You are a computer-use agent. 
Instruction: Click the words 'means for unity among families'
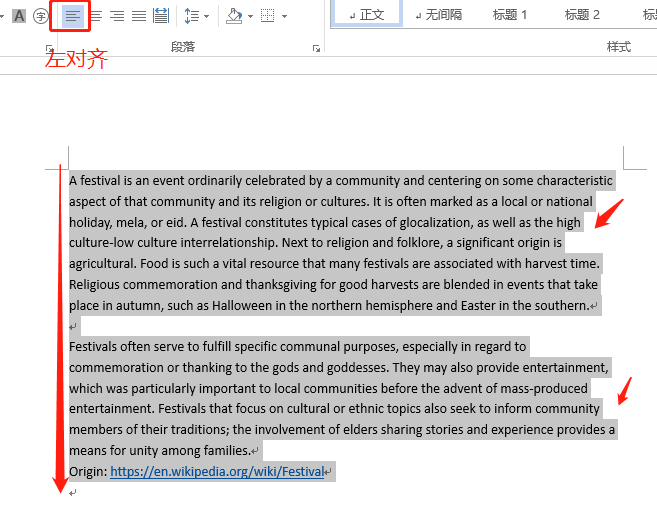(159, 451)
